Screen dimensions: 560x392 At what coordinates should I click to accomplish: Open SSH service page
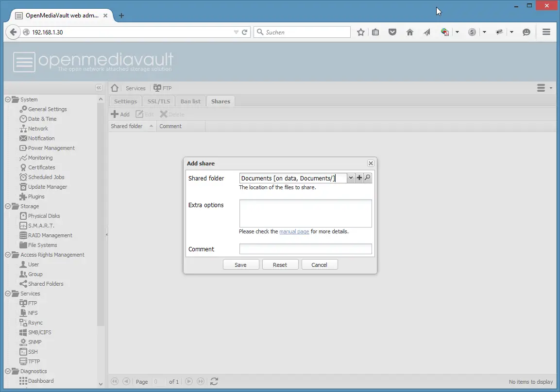(x=33, y=352)
